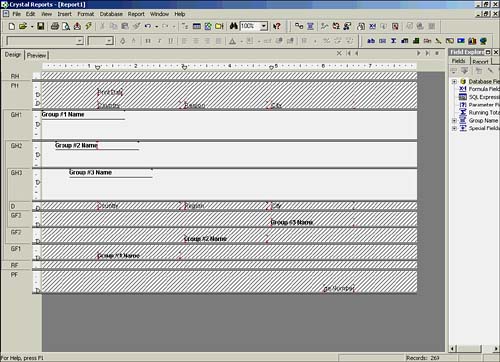Toggle Italic formatting button
Image resolution: width=500 pixels, height=362 pixels.
point(159,41)
